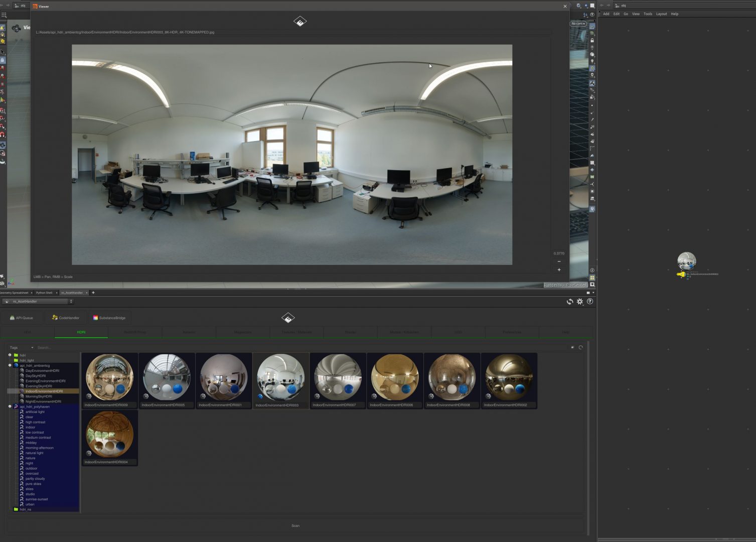The height and width of the screenshot is (542, 756).
Task: Collapse the api_hdri_ambientcg tree node
Action: (10, 365)
